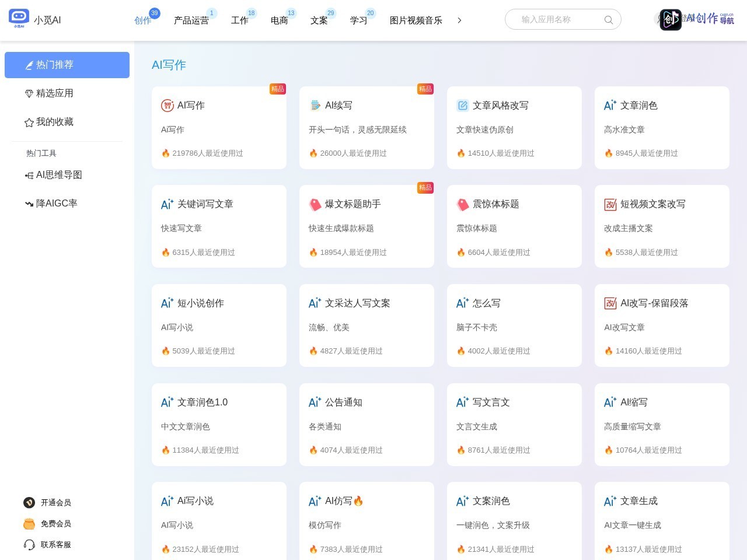Click 14160人最近使用过 usage count

[x=649, y=351]
